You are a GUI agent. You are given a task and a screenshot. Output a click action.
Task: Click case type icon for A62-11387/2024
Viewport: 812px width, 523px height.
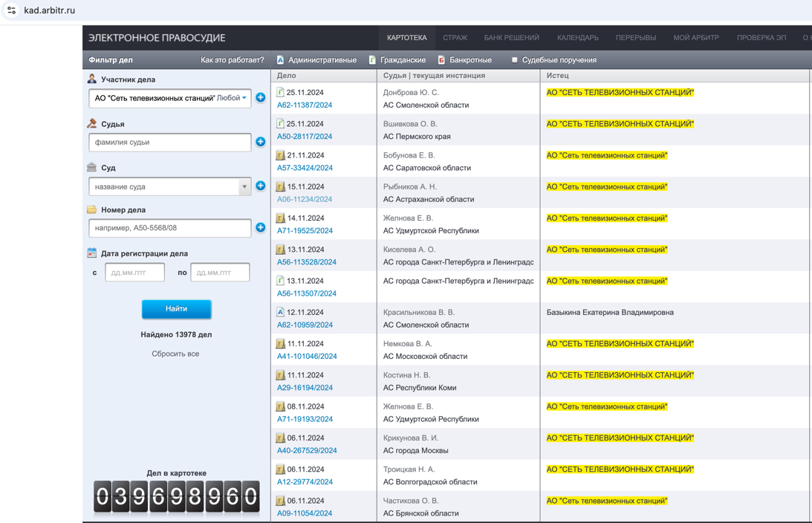click(x=280, y=92)
